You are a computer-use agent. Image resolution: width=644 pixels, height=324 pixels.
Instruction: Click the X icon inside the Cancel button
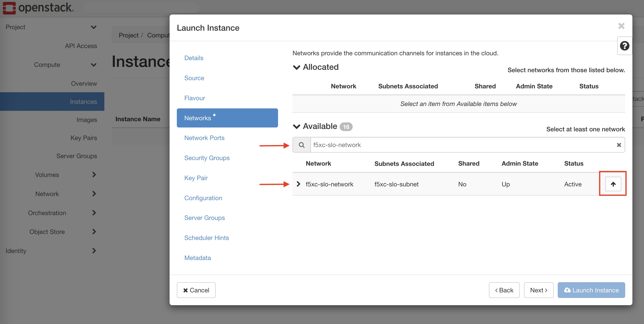186,290
